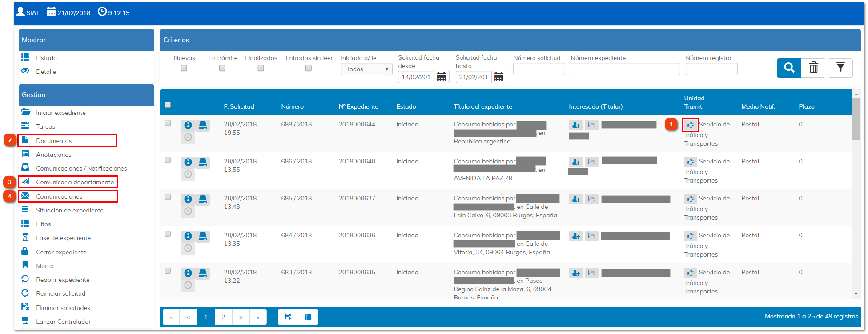This screenshot has height=334, width=868.
Task: Click the last page double-arrow button
Action: coord(258,317)
